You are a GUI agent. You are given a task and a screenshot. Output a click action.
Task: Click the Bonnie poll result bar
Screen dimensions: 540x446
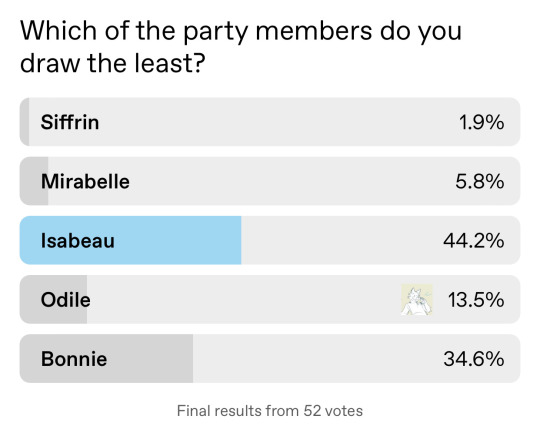[x=270, y=359]
